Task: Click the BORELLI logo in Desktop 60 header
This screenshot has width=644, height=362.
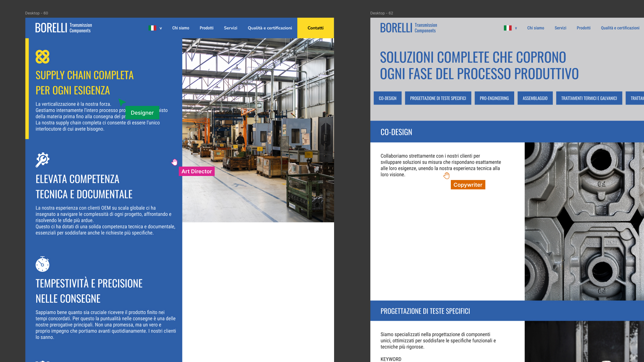Action: [63, 28]
